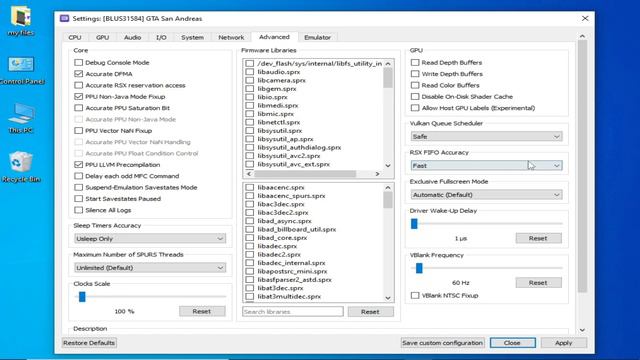
Task: Reset the firmware libraries selection
Action: [371, 311]
